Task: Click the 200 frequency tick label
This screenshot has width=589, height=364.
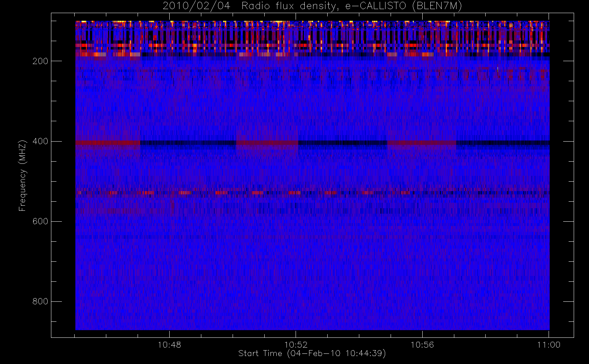Action: pyautogui.click(x=40, y=61)
